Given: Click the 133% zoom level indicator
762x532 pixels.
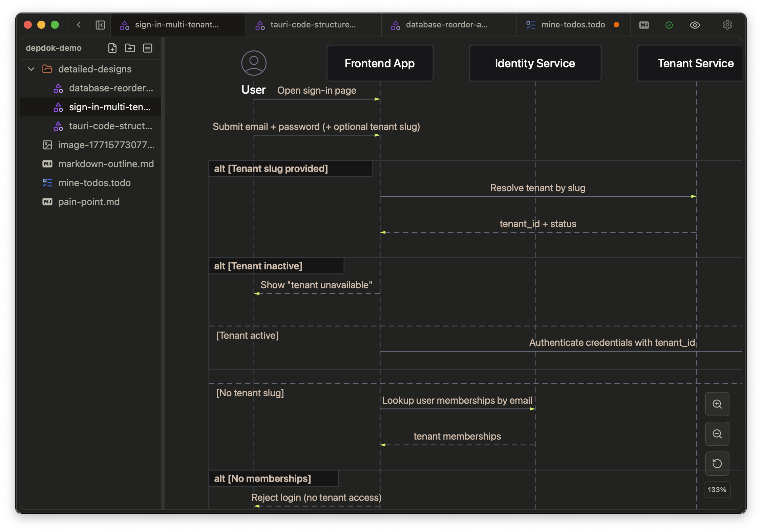Looking at the screenshot, I should 717,490.
